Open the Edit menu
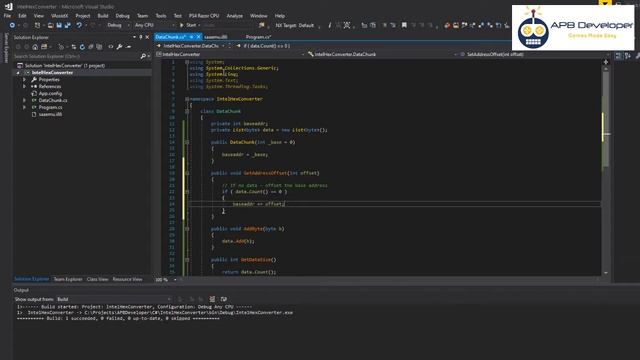The image size is (640, 360). tap(22, 16)
